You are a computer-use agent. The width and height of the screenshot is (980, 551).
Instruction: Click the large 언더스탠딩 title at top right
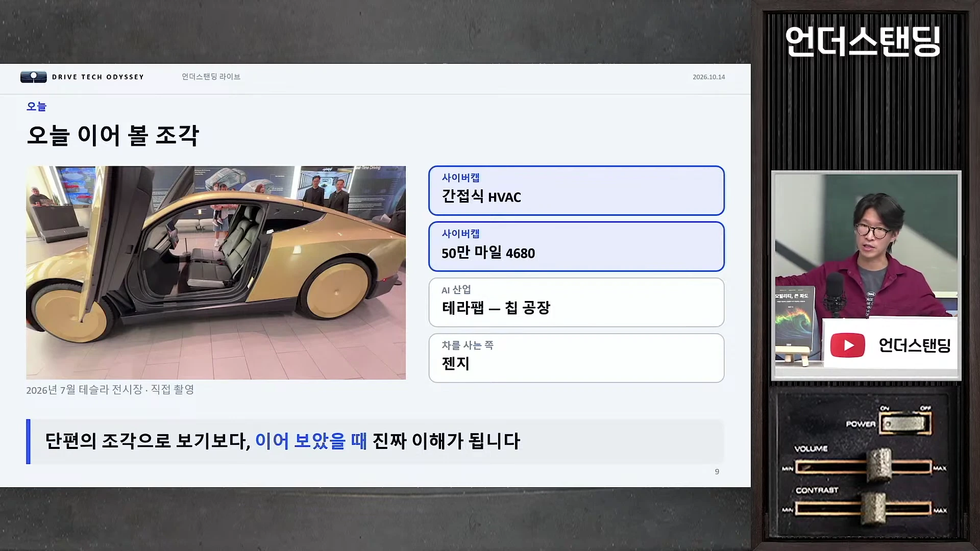click(863, 42)
